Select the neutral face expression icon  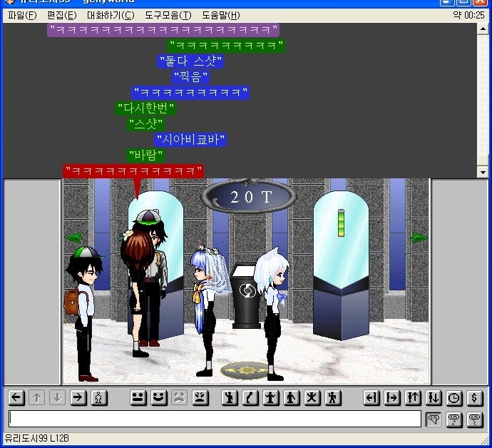(138, 398)
